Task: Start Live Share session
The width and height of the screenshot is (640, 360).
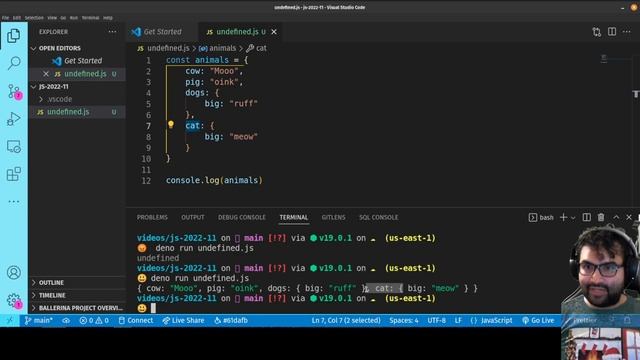Action: (x=183, y=320)
